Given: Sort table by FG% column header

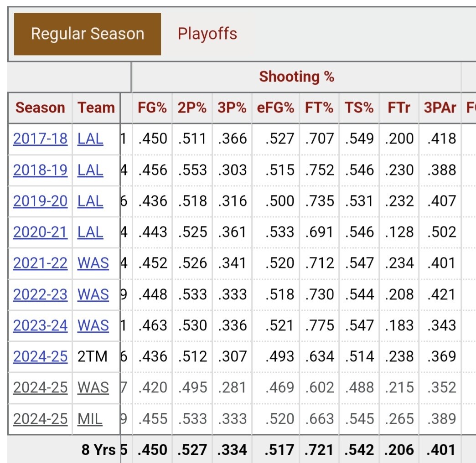Looking at the screenshot, I should 152,108.
